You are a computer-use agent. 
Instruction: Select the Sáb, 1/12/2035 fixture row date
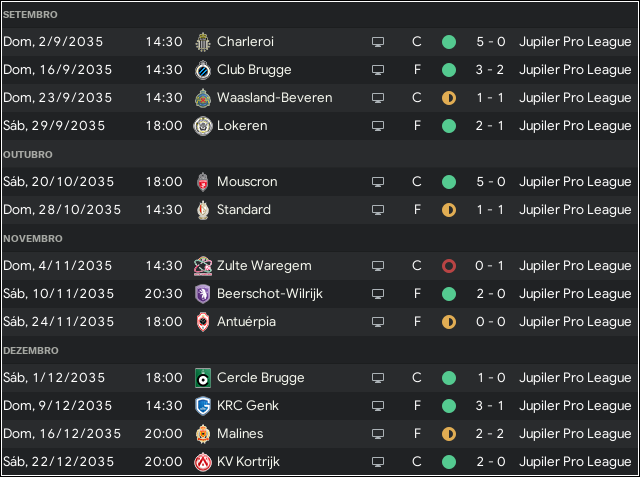[54, 378]
